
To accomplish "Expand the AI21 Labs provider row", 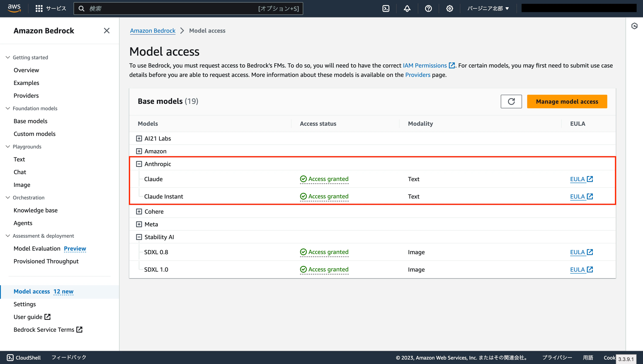I will (x=139, y=138).
